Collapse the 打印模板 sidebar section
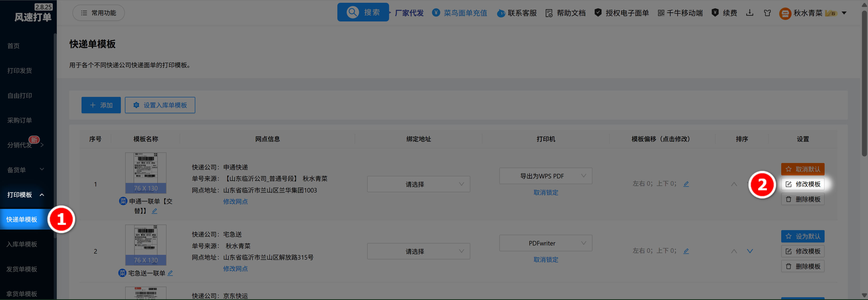This screenshot has width=868, height=300. (x=26, y=195)
